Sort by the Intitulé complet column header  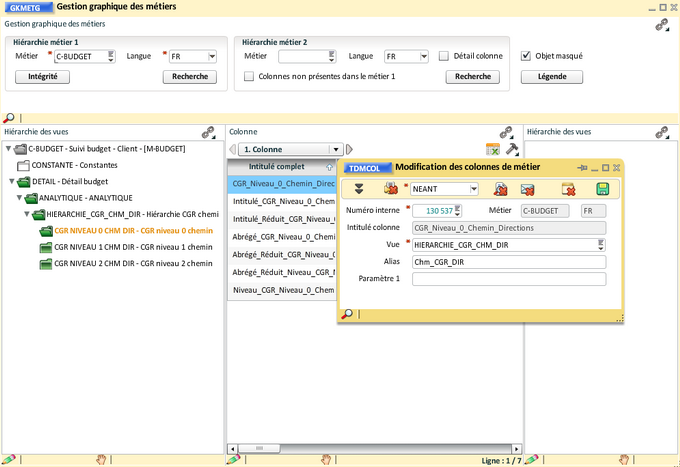click(276, 166)
